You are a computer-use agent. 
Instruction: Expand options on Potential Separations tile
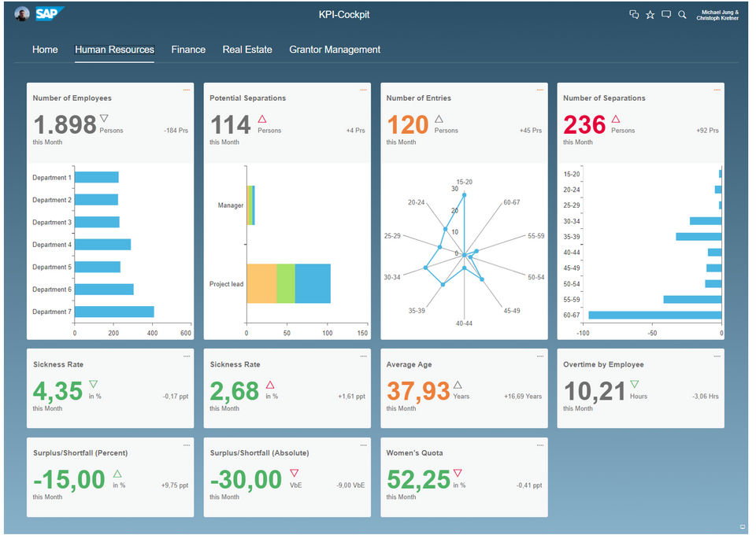point(363,90)
